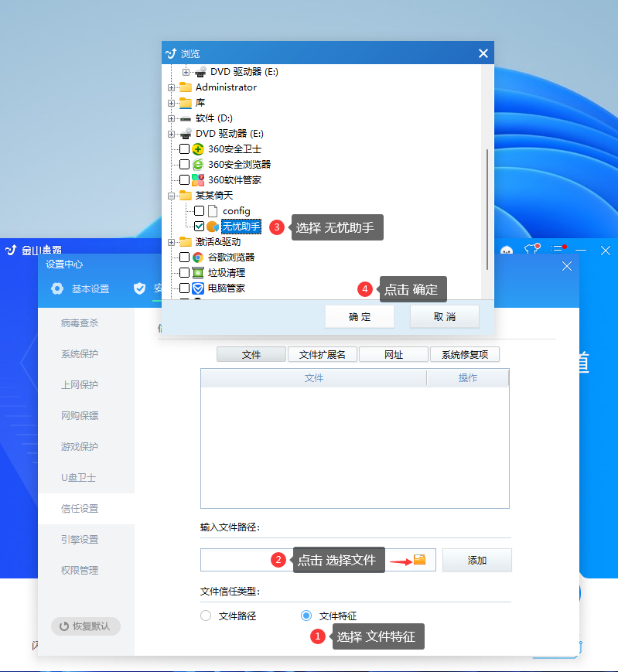Image resolution: width=618 pixels, height=672 pixels.
Task: Open 上网保护 in the settings sidebar
Action: click(80, 384)
